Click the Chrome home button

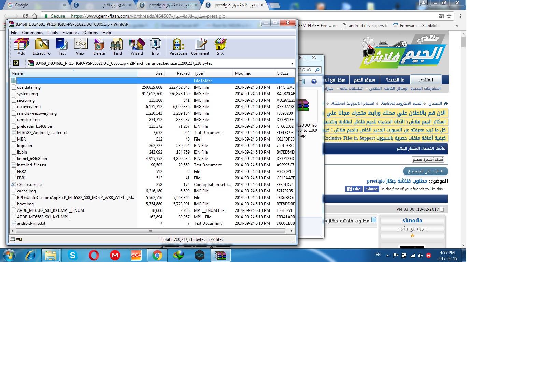(x=35, y=16)
